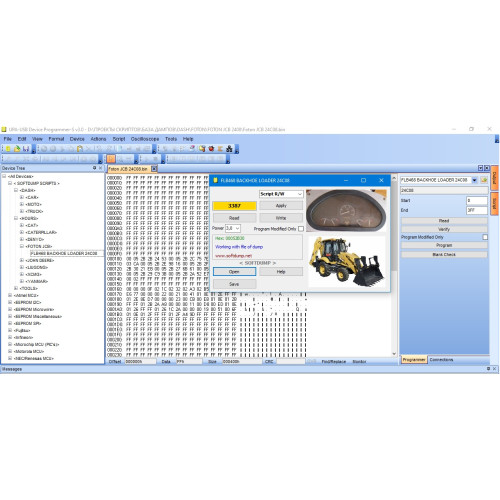
Task: Click the yellow notes icon beside the eraser
Action: coord(202,149)
